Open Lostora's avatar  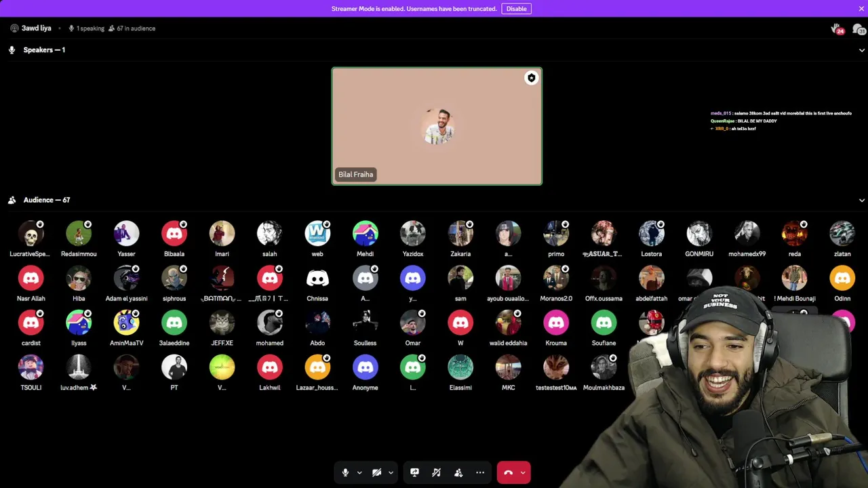tap(651, 233)
